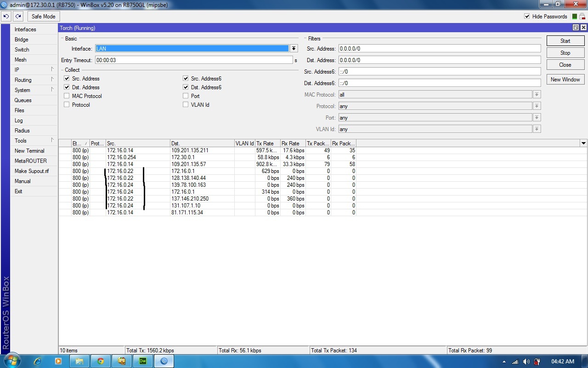Uncheck the Src. Address6 collect option
The image size is (588, 368).
[186, 79]
